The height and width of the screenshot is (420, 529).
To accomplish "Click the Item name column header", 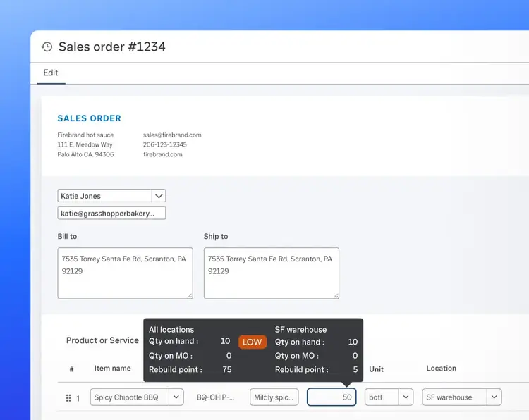I will tap(112, 368).
